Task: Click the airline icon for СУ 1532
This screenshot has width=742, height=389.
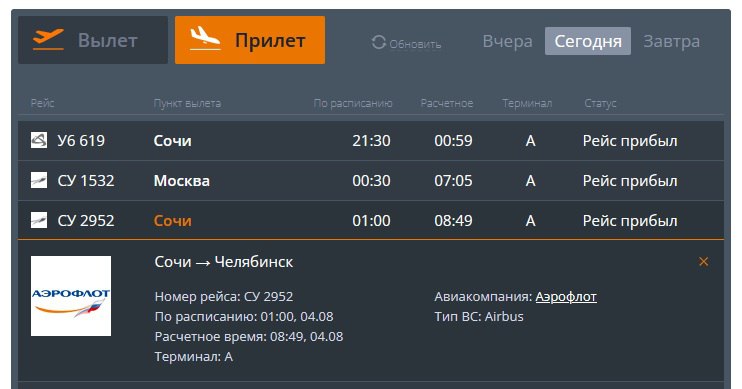Action: click(39, 180)
